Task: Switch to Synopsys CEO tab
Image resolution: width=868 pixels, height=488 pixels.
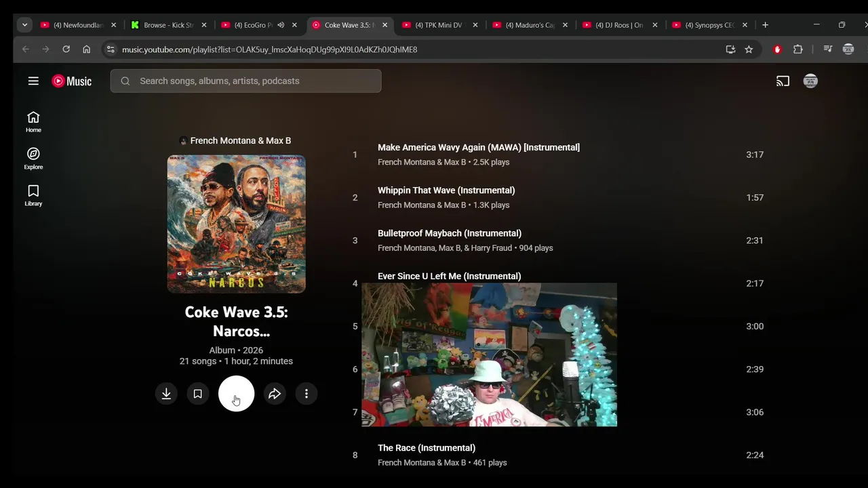Action: coord(709,25)
